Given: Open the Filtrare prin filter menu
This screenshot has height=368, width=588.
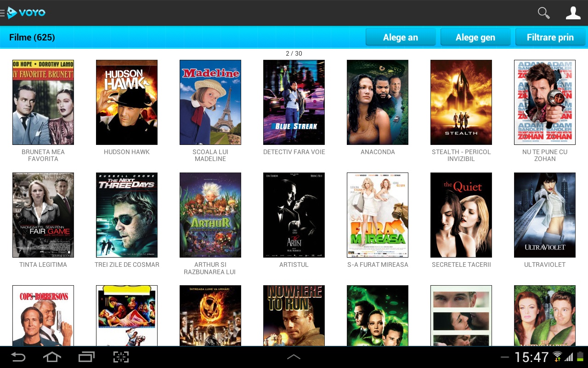Looking at the screenshot, I should (x=550, y=37).
